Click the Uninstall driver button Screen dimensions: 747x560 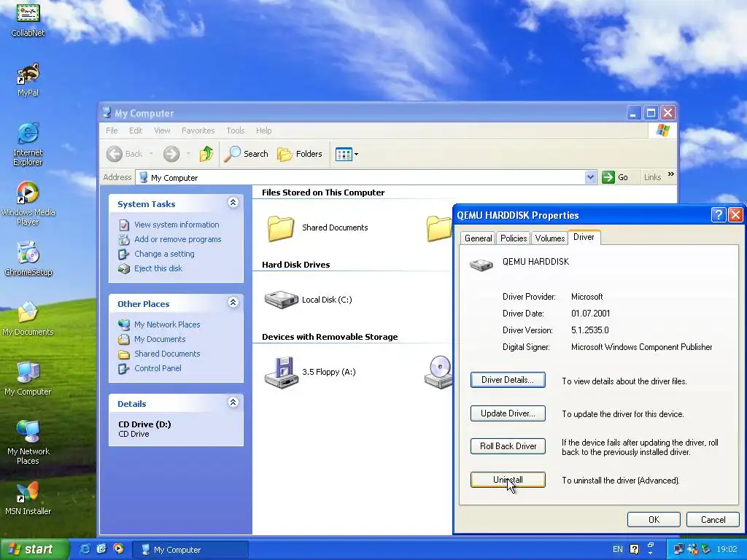508,480
